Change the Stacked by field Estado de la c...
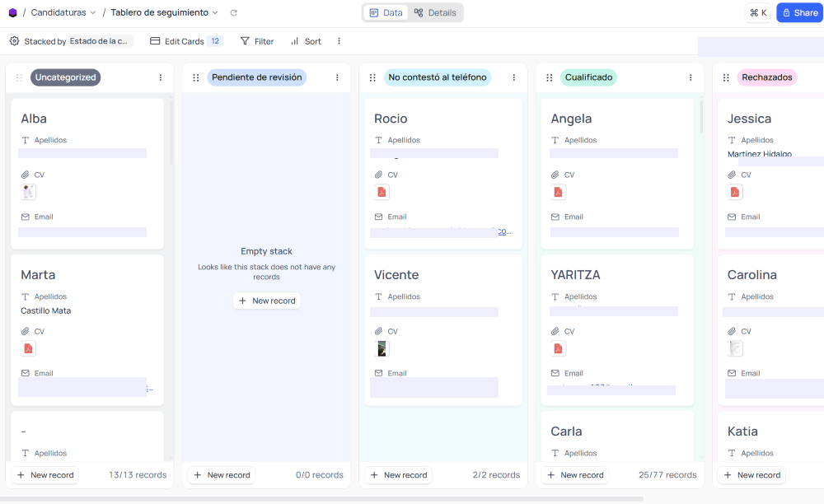 point(101,41)
